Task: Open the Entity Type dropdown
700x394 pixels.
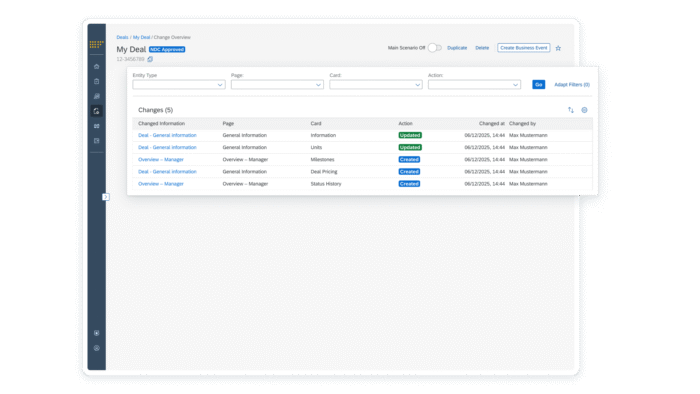Action: (179, 85)
